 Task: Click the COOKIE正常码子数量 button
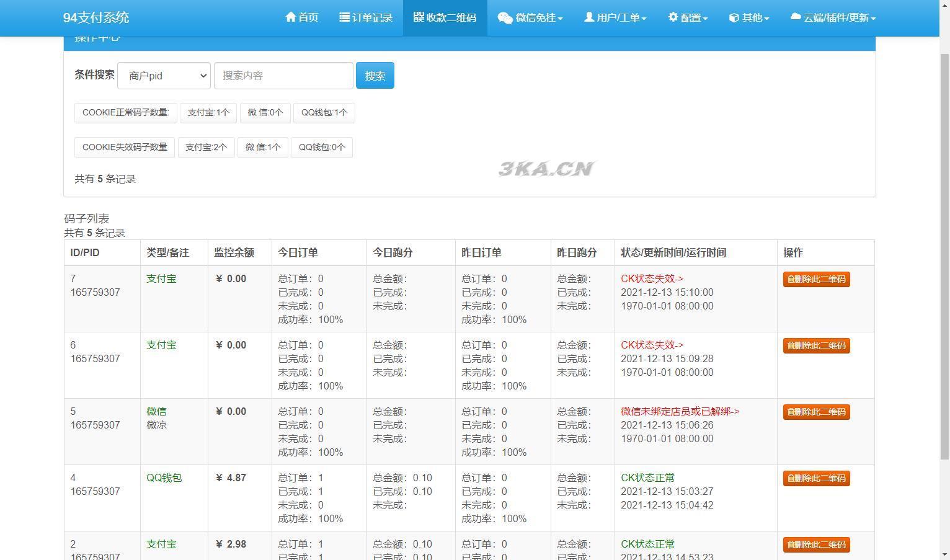126,113
